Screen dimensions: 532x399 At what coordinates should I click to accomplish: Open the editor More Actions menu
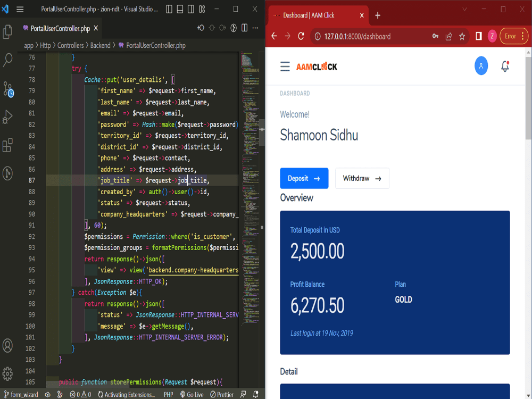(x=255, y=28)
